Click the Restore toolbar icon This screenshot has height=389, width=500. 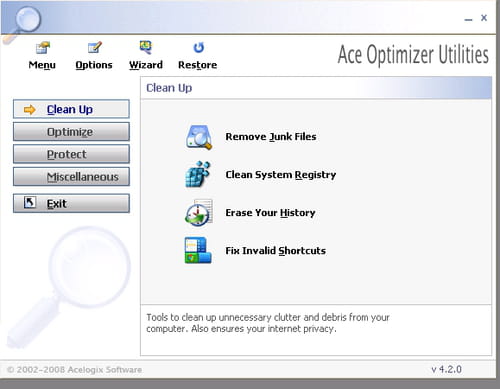click(199, 48)
